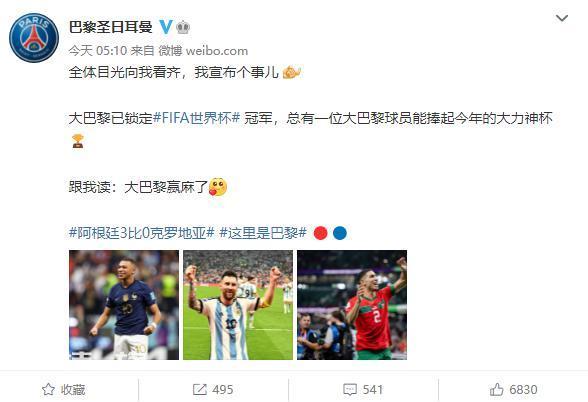Viewport: 588px width, 402px height.
Task: Open the player photo in navy jersey
Action: (x=124, y=305)
